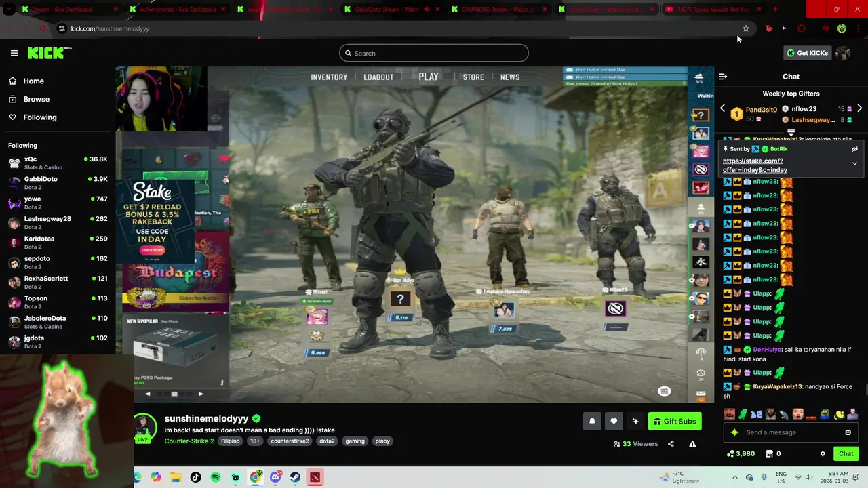Open chat settings gear

coord(823,454)
